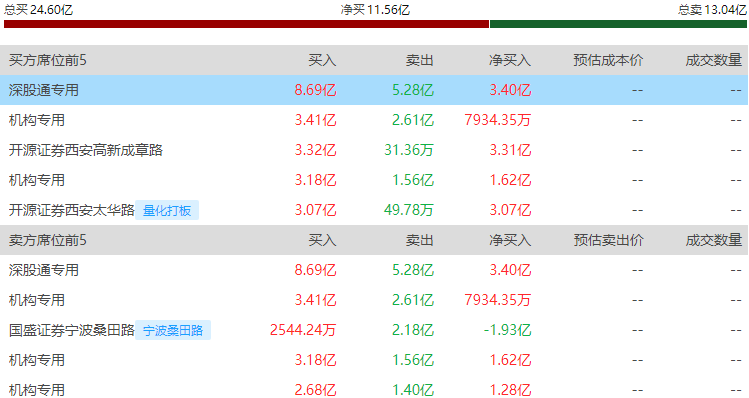Select 开源证券西安太华路 seat name
Viewport: 749px width, 398px height.
(x=72, y=210)
